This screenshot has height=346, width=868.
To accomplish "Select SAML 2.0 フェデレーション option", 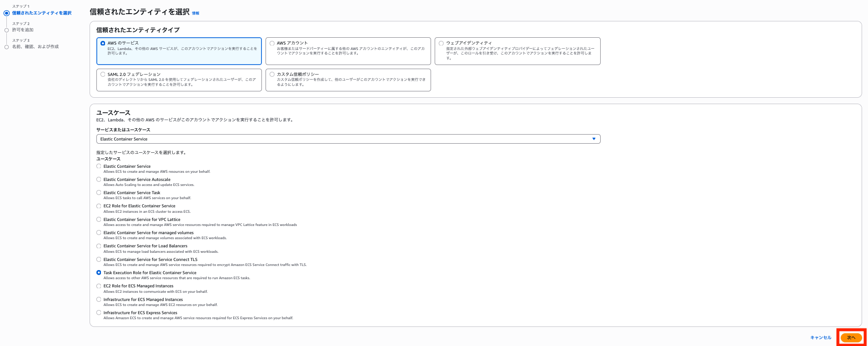I will tap(103, 75).
